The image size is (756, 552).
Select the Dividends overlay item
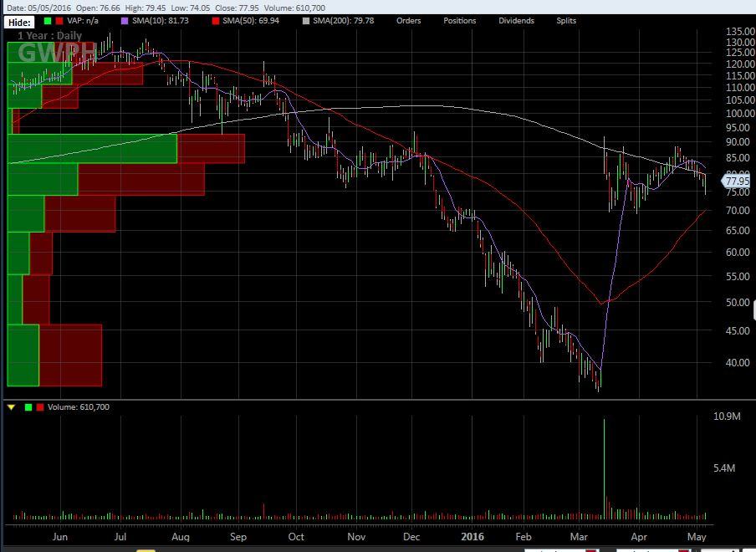pyautogui.click(x=516, y=21)
